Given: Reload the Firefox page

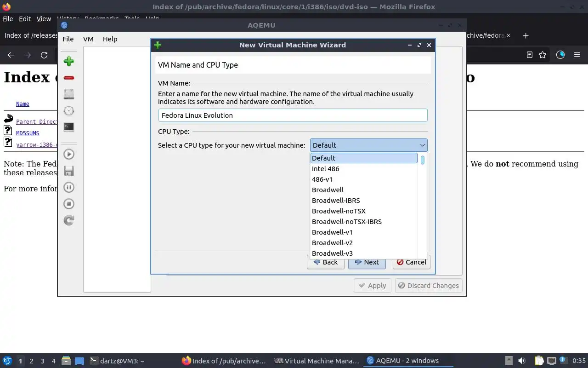Looking at the screenshot, I should (44, 55).
